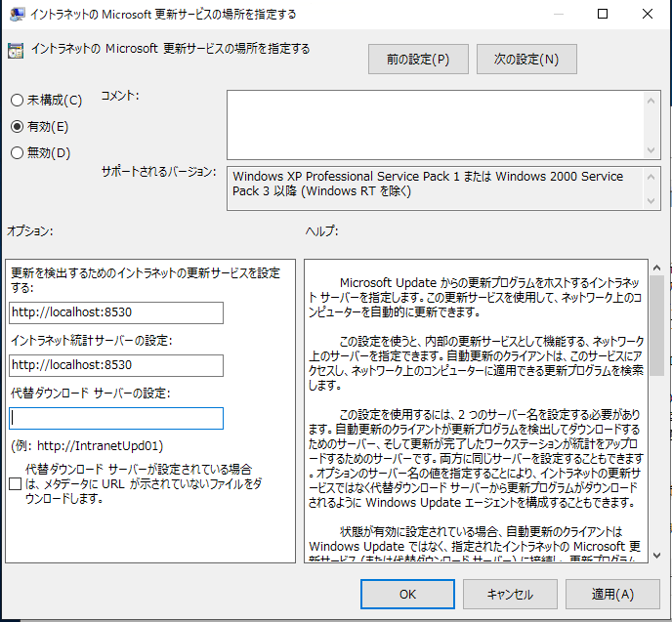Click the キャンセル button
The image size is (672, 622).
[x=510, y=594]
